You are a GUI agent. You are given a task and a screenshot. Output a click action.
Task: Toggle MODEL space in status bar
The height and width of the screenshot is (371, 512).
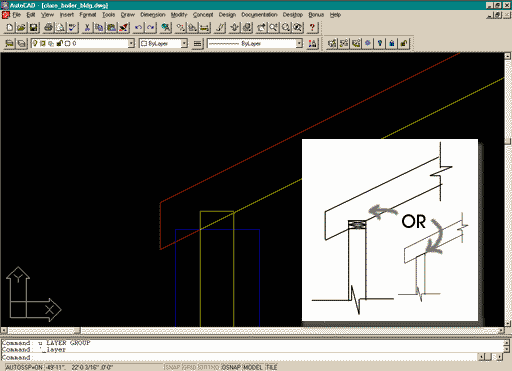(x=253, y=367)
